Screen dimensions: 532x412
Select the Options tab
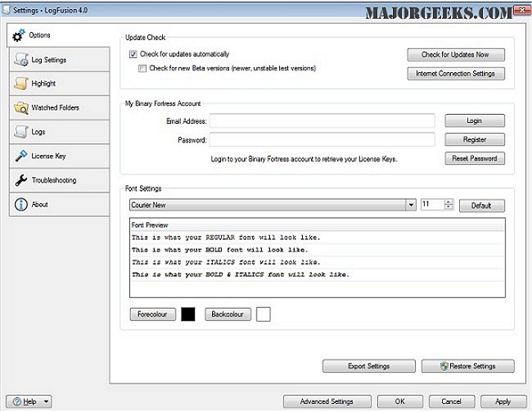[58, 35]
